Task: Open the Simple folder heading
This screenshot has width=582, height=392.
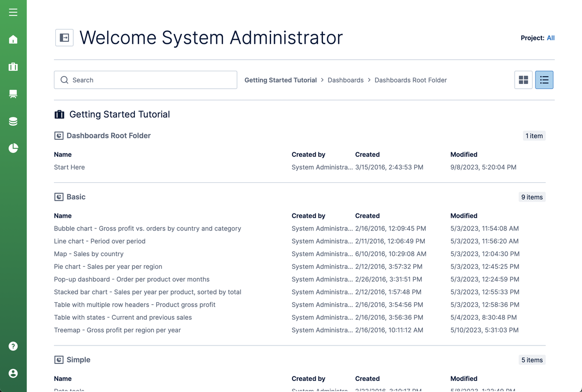Action: (79, 360)
